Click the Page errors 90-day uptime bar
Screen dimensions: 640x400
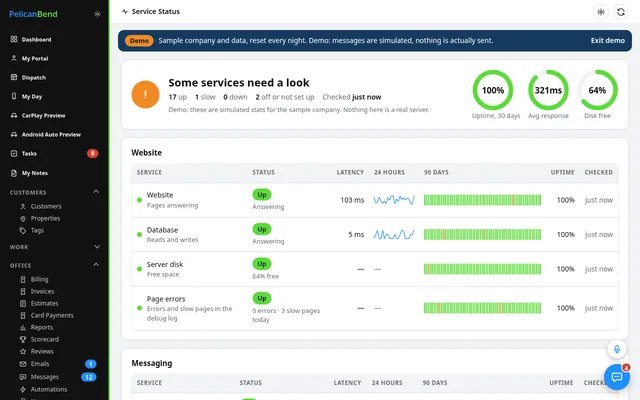482,308
